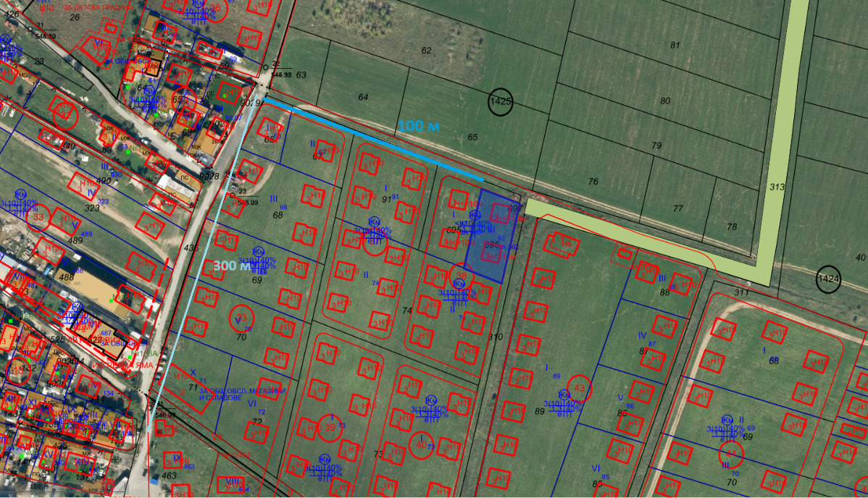Click the circled 1425 marker

[x=501, y=102]
